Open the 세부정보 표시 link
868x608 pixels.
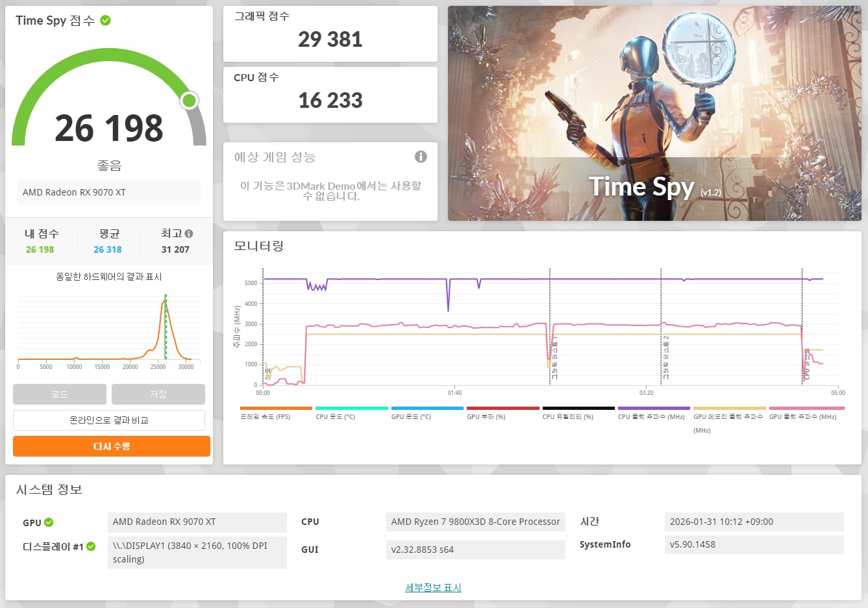[x=433, y=588]
